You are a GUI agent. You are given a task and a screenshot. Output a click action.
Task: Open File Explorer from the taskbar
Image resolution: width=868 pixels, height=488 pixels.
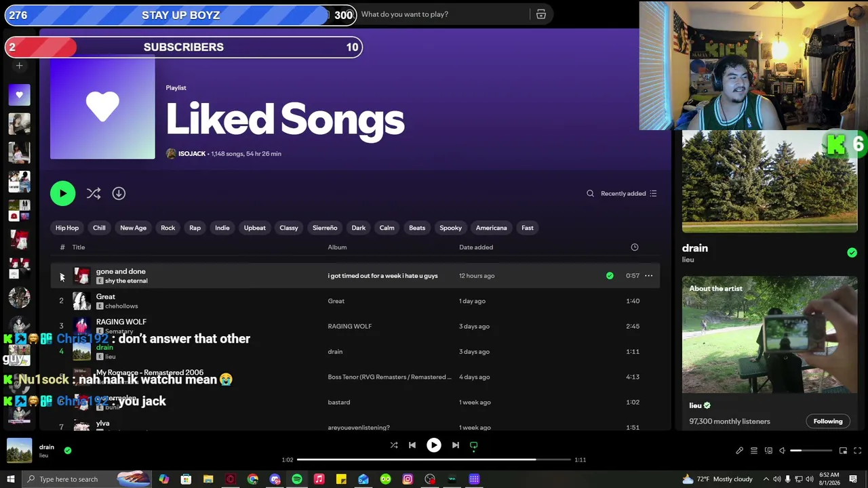(x=208, y=479)
